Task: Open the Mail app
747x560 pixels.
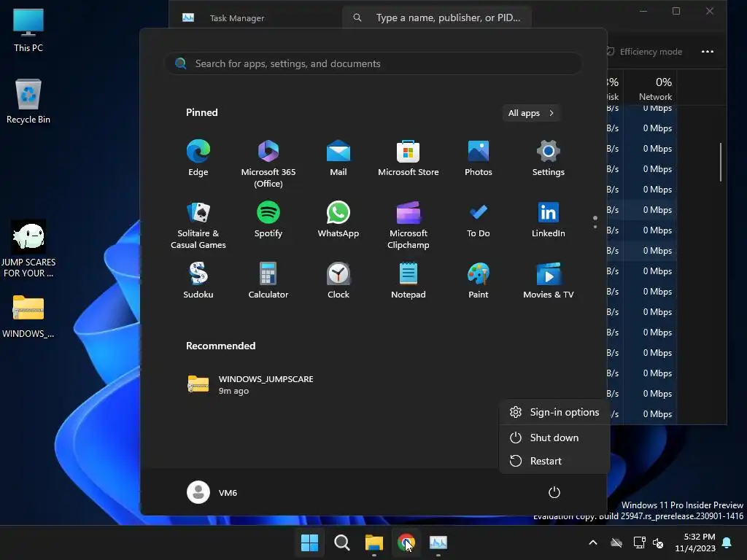Action: [x=338, y=158]
